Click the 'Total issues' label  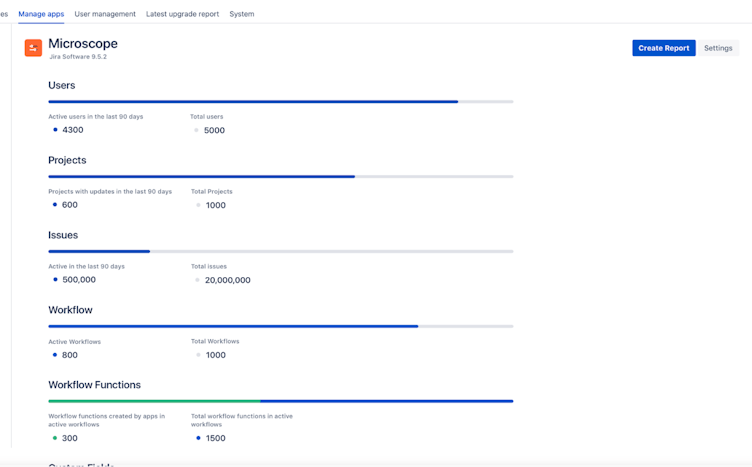coord(209,266)
